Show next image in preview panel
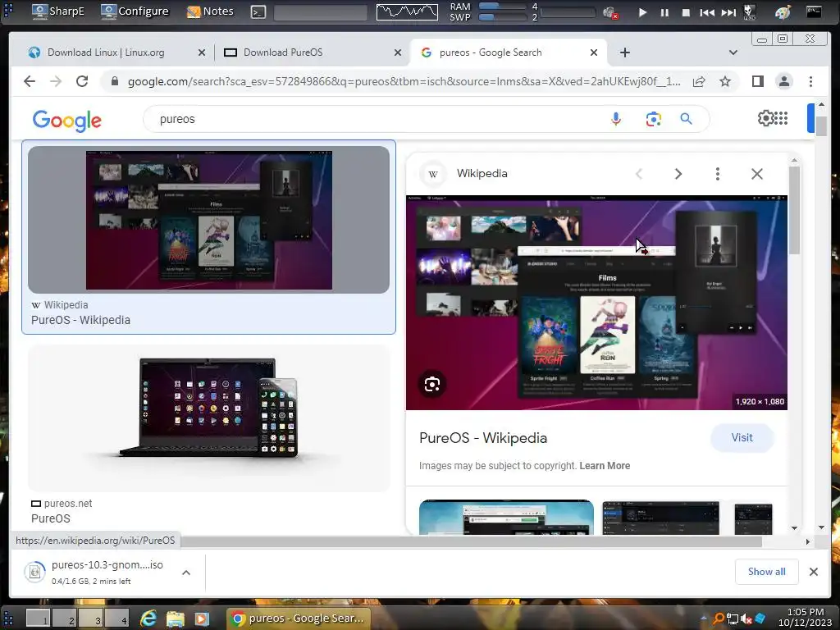The height and width of the screenshot is (630, 840). pos(678,174)
